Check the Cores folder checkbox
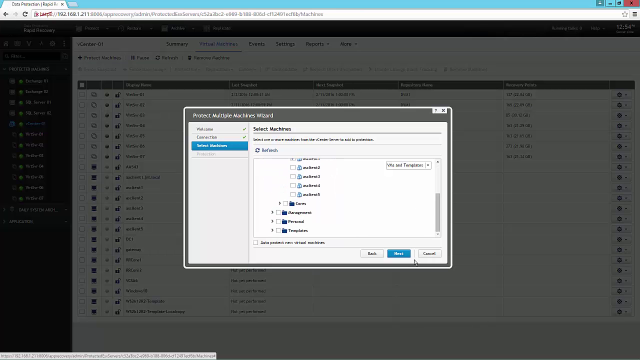This screenshot has height=360, width=640. 285,204
